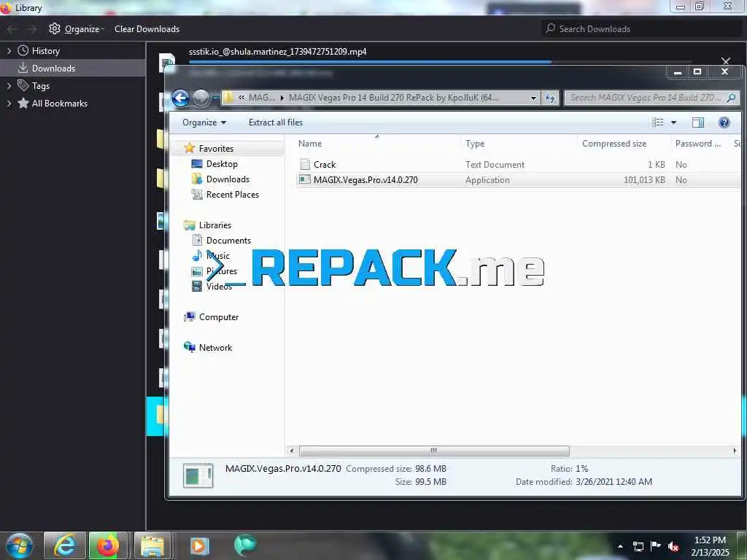This screenshot has height=560, width=747.
Task: Open the teal bird app in taskbar
Action: pos(245,545)
